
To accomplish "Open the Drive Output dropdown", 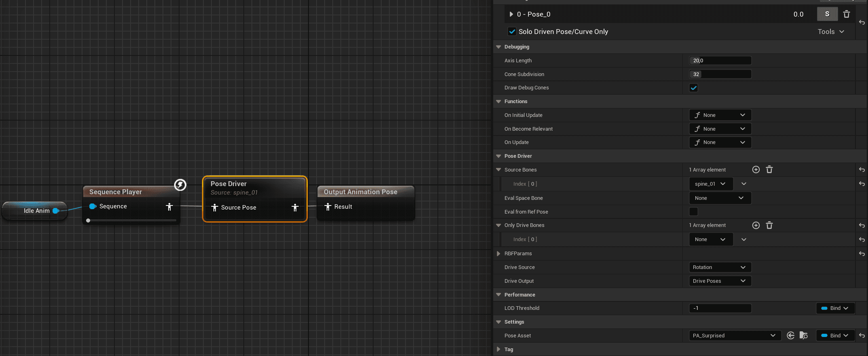I will coord(720,281).
